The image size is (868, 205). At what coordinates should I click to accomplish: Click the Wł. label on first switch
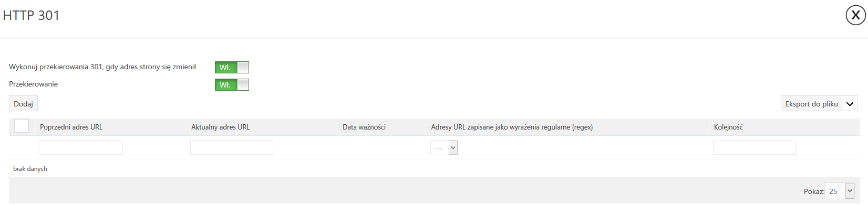click(225, 68)
